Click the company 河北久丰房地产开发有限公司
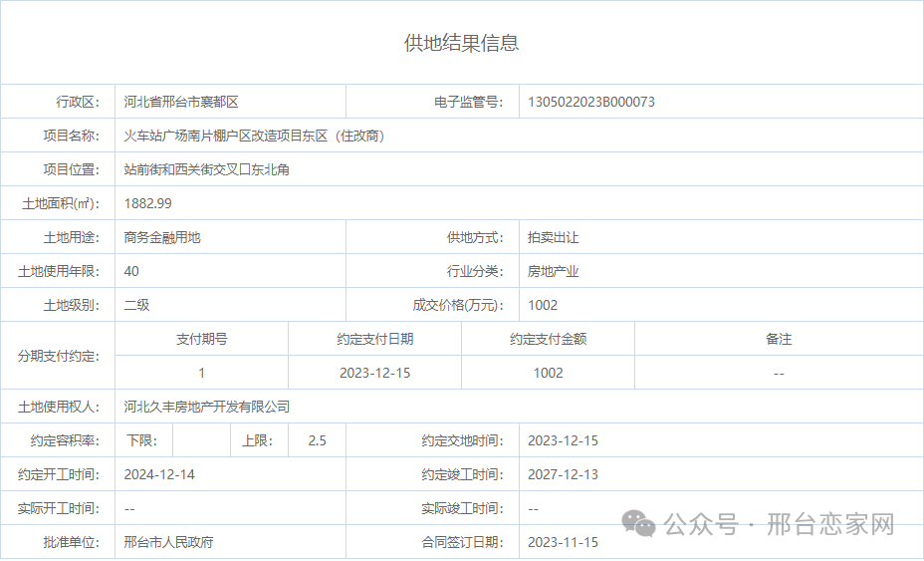 207,407
